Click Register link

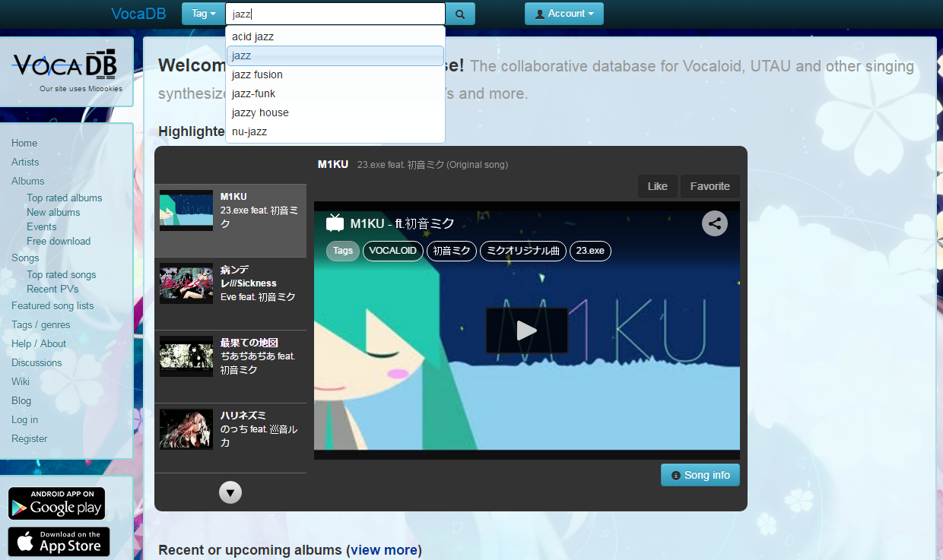[x=30, y=438]
